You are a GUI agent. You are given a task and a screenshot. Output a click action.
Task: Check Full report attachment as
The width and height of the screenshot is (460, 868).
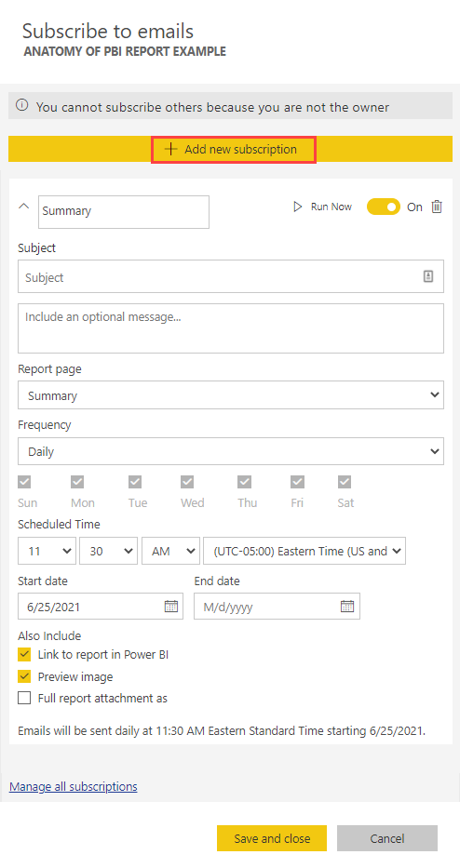click(24, 698)
